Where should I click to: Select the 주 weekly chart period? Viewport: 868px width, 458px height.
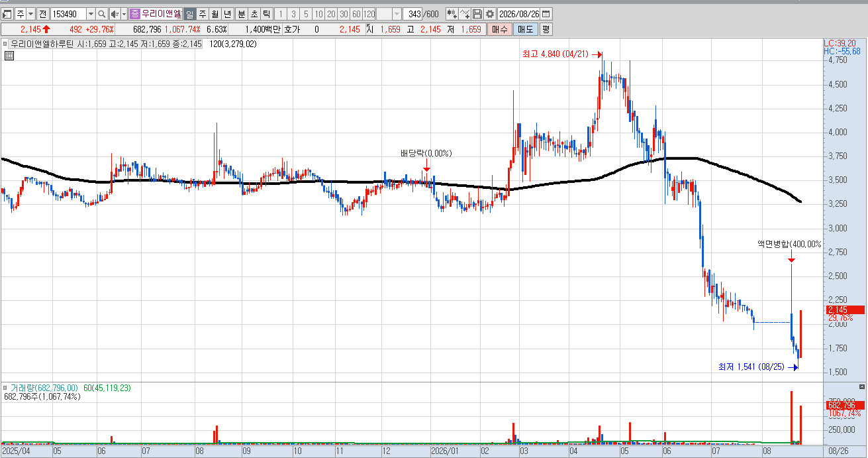click(x=202, y=14)
